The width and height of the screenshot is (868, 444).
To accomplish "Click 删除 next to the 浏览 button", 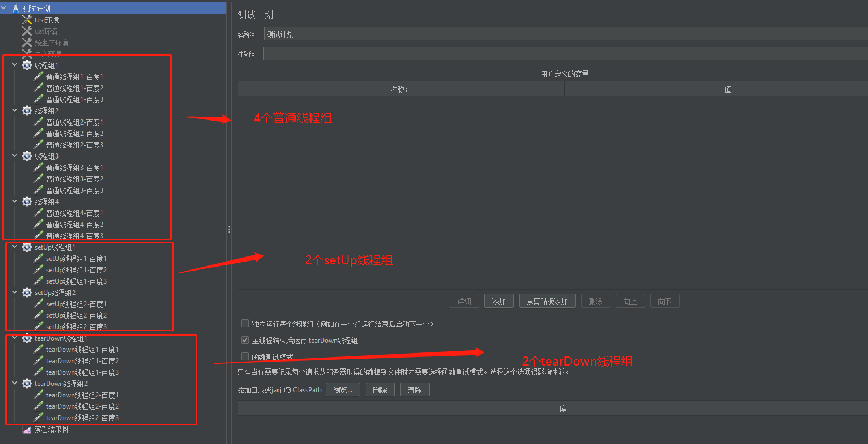I will [x=380, y=390].
